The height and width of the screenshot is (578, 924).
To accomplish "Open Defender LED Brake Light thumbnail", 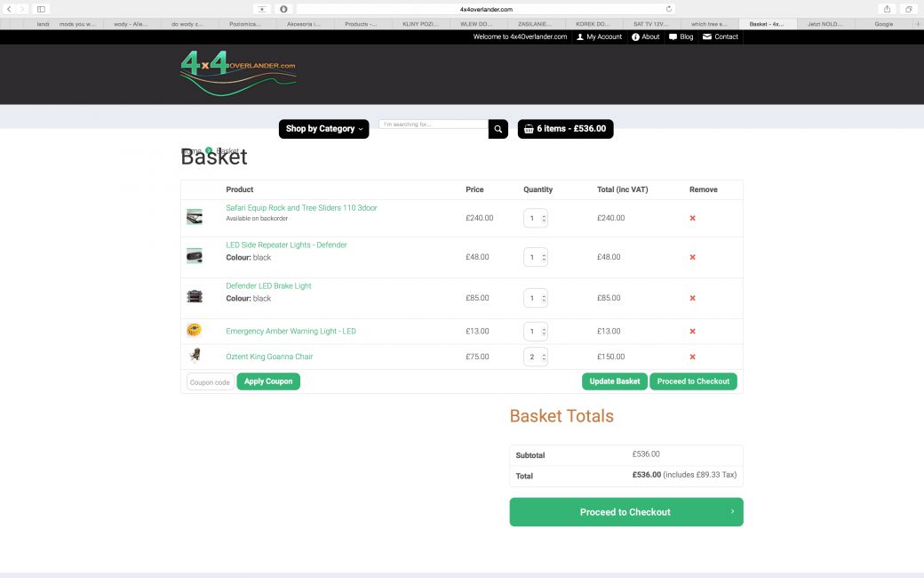I will pos(195,296).
